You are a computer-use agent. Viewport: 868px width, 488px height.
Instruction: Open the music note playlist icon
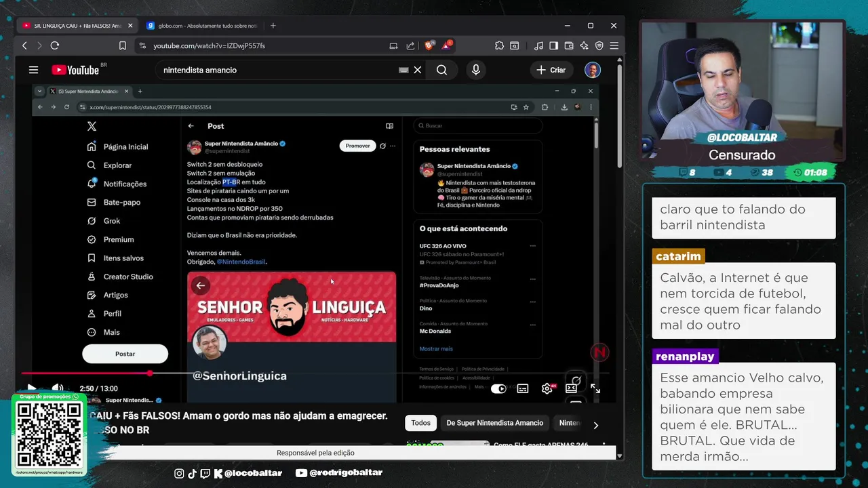coord(538,45)
